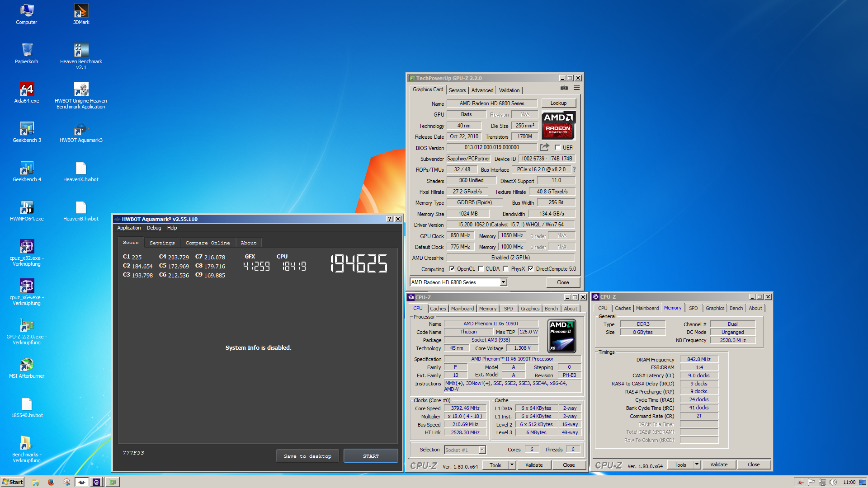Open the 3DMark desktop shortcut
868x488 pixels.
81,14
